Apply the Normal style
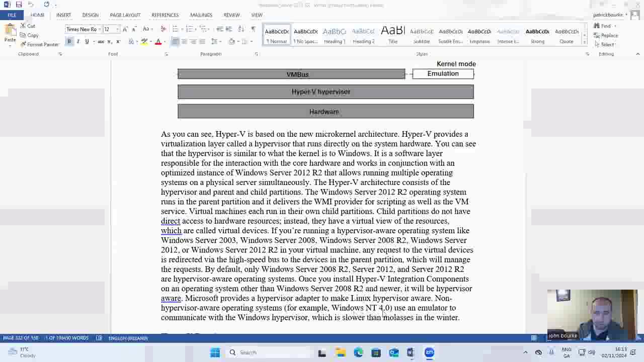This screenshot has height=362, width=644. coord(277,35)
